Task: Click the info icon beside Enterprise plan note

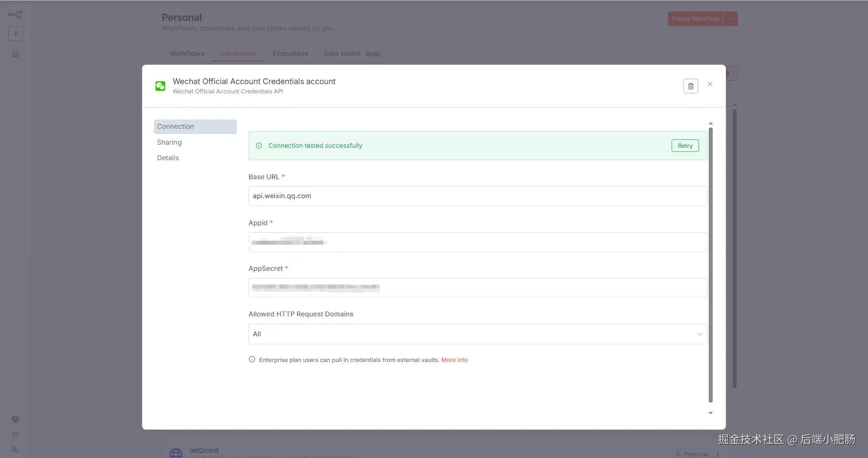Action: click(252, 359)
